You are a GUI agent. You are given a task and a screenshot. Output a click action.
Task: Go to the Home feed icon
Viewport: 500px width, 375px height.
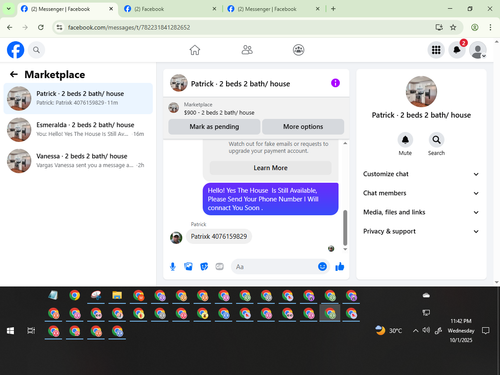click(195, 50)
